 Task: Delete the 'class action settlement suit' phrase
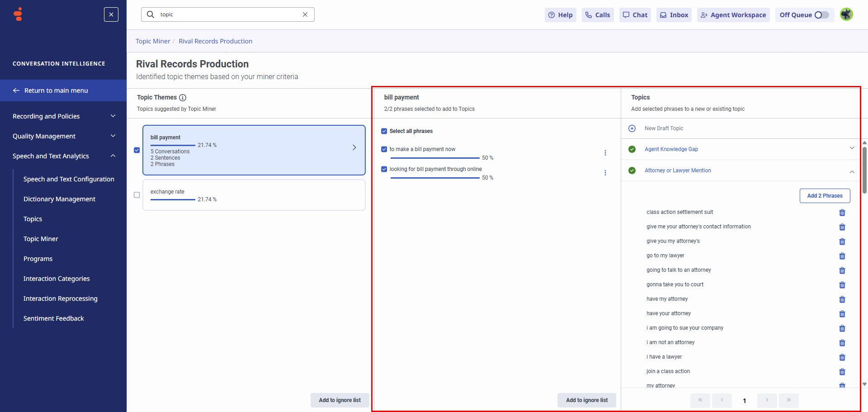click(x=842, y=213)
